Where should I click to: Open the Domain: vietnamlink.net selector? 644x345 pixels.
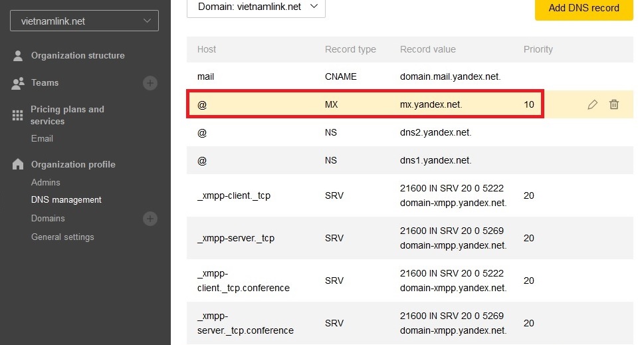pyautogui.click(x=256, y=7)
